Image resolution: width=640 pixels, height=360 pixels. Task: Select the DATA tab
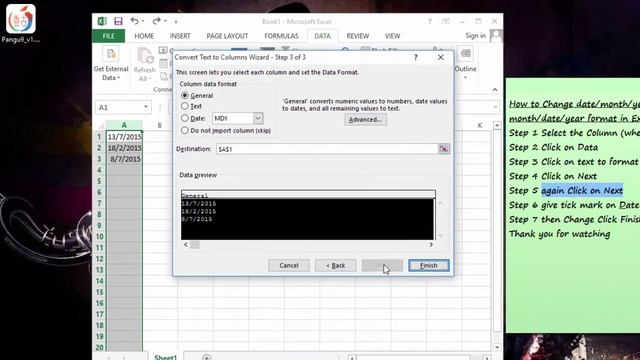322,36
